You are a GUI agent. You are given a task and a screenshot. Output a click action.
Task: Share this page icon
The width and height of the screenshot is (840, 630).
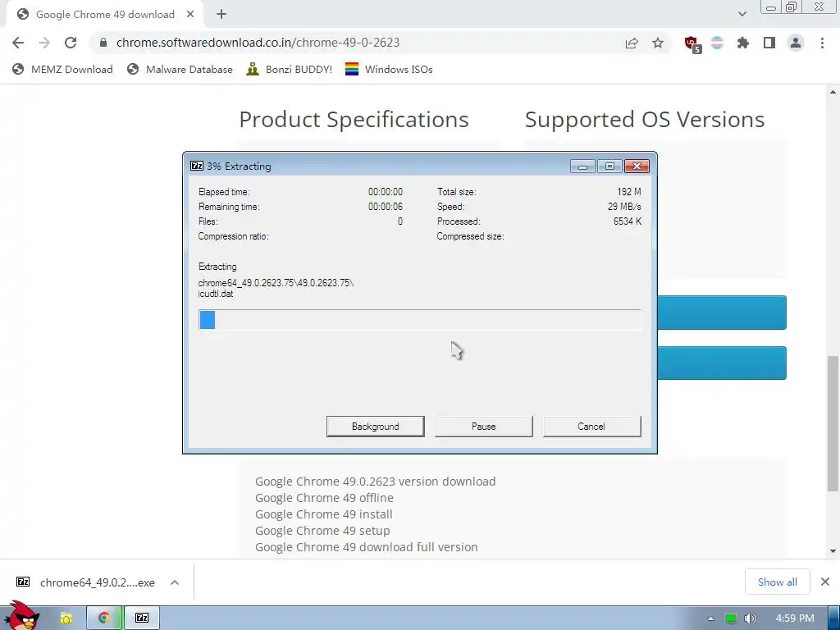(632, 43)
